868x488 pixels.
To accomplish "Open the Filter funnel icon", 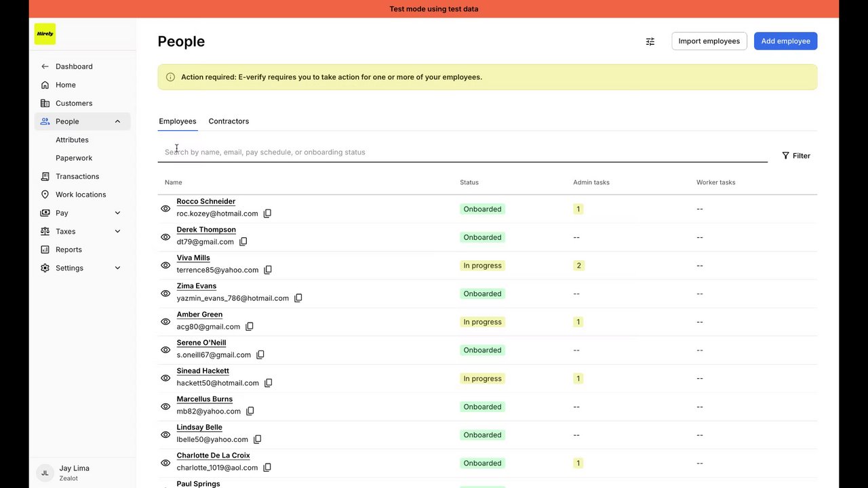I will point(785,156).
